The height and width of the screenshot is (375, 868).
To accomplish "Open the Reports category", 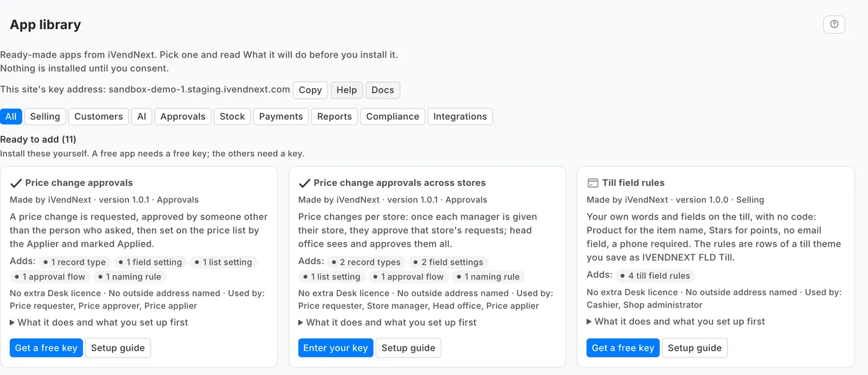I will (335, 117).
